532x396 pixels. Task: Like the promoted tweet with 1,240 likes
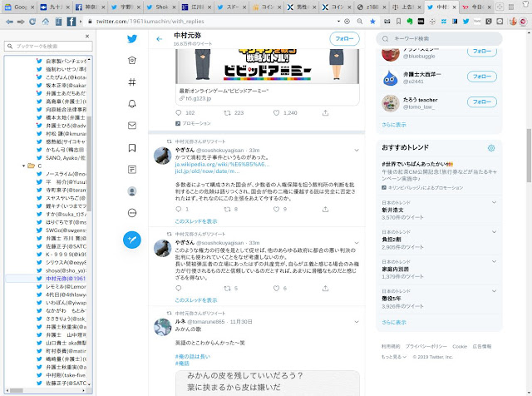276,113
